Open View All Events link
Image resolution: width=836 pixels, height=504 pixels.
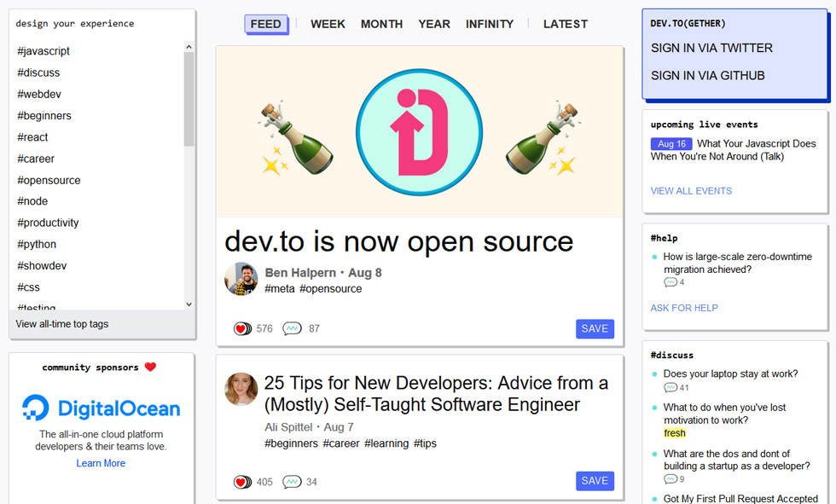[691, 191]
